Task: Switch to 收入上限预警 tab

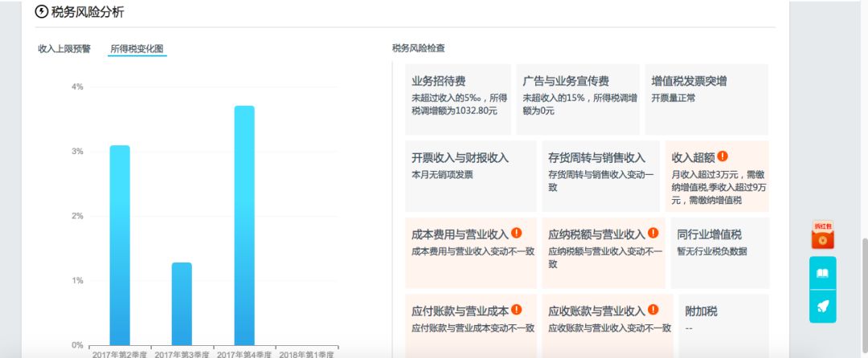Action: tap(64, 49)
